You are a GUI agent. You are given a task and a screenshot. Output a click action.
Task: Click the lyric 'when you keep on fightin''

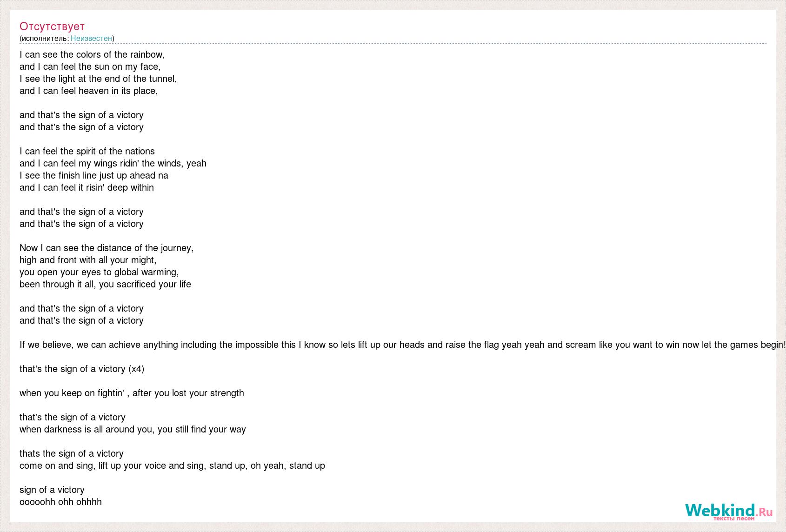(x=132, y=393)
